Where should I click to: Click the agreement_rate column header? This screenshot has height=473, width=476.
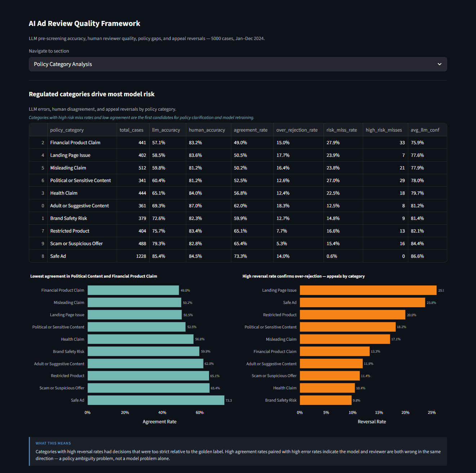tap(252, 130)
